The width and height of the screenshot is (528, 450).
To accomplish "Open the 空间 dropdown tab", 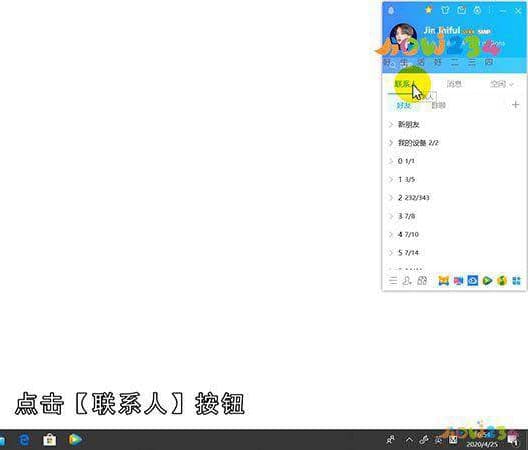I will (501, 84).
